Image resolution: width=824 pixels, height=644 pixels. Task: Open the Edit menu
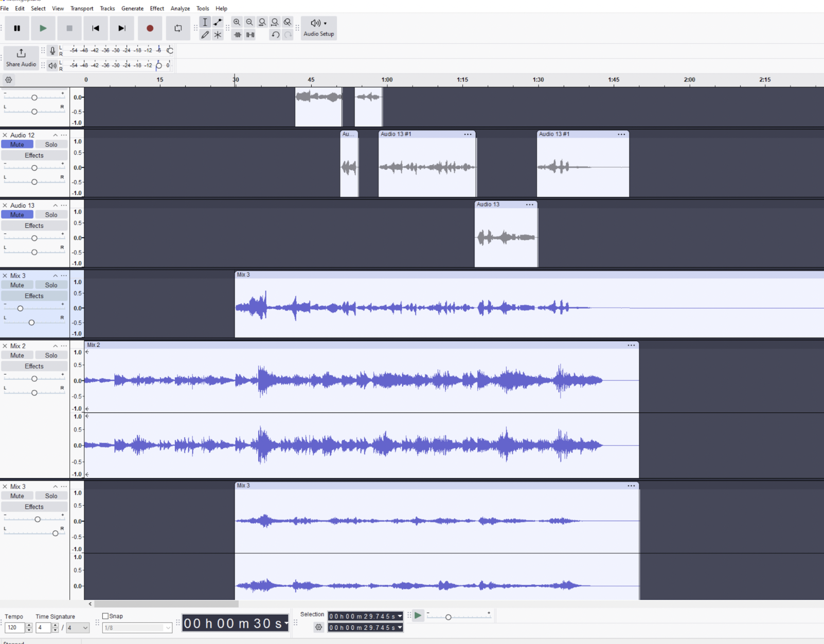point(20,9)
